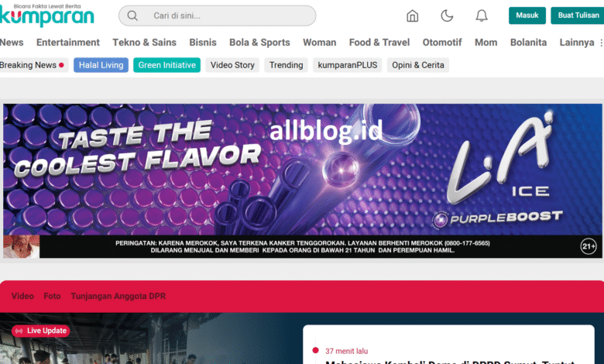Click the Buat Tulisan button
604x364 pixels.
(x=578, y=15)
